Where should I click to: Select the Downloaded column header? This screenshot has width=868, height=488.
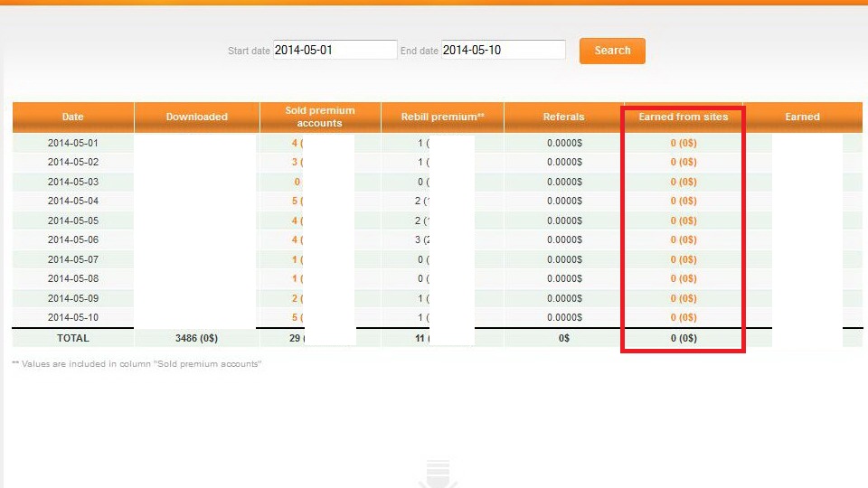pos(196,117)
